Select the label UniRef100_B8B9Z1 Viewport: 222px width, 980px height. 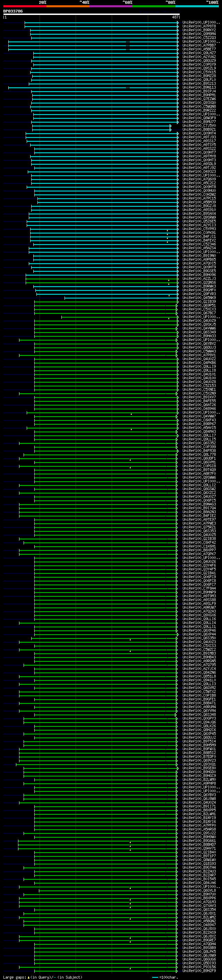pyautogui.click(x=199, y=129)
